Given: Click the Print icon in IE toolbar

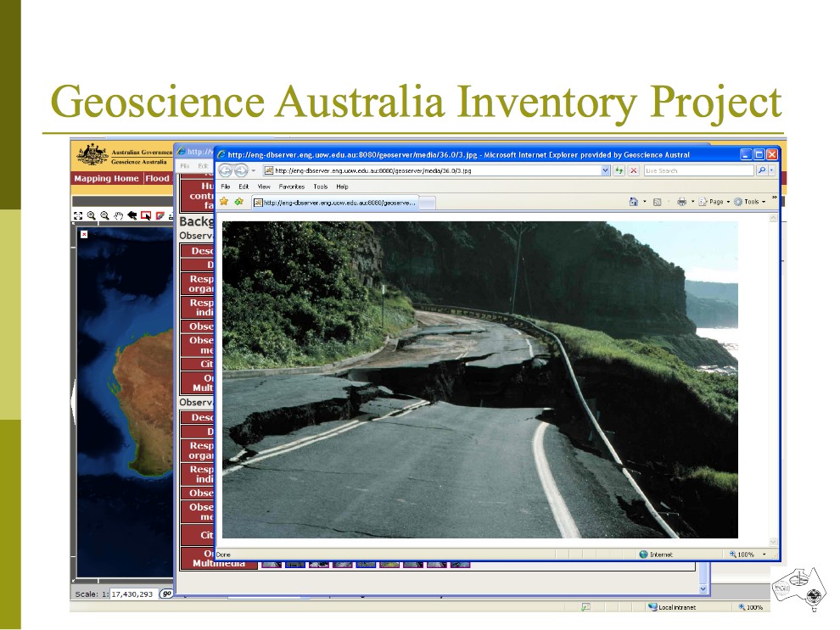Looking at the screenshot, I should (681, 202).
